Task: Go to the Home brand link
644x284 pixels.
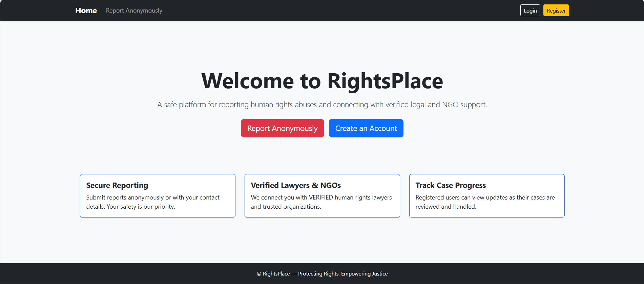Action: point(86,11)
